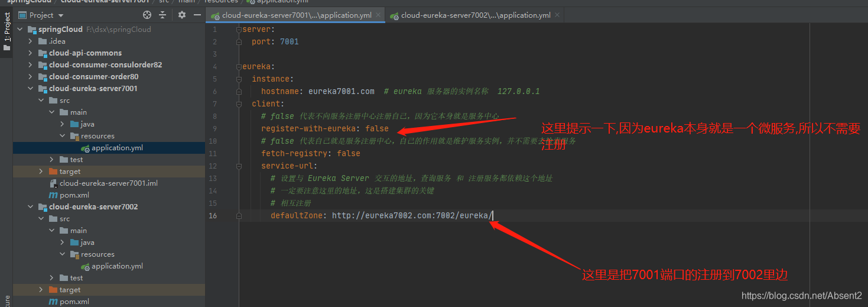868x307 pixels.
Task: Expand the .idea folder arrow
Action: pos(30,41)
